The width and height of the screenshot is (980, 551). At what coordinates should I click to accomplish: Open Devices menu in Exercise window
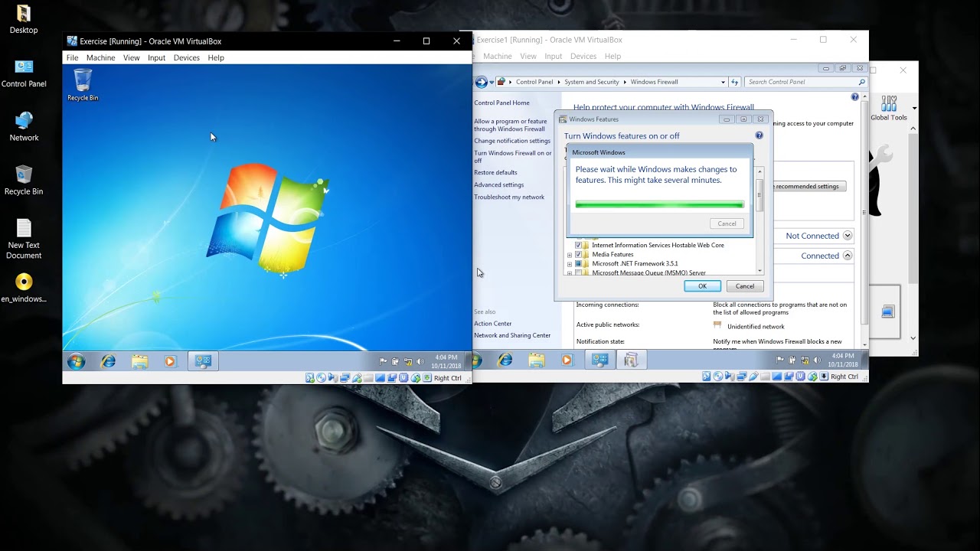click(186, 57)
